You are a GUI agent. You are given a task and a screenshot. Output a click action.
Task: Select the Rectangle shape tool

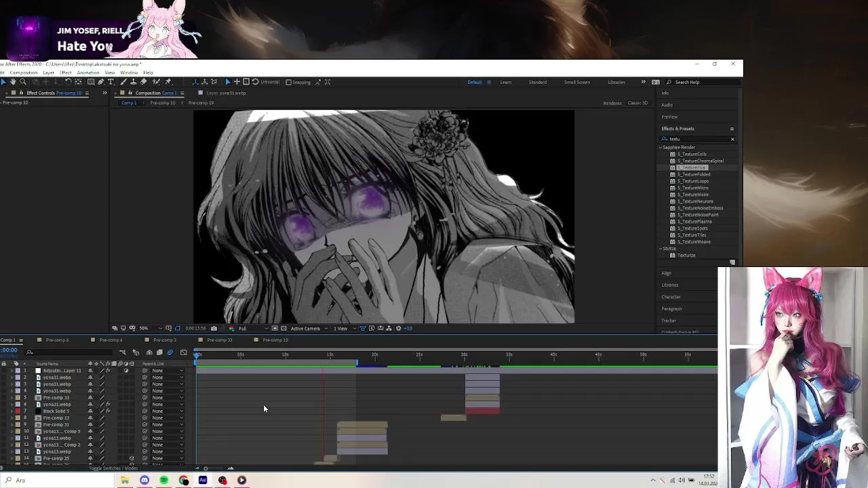(91, 81)
